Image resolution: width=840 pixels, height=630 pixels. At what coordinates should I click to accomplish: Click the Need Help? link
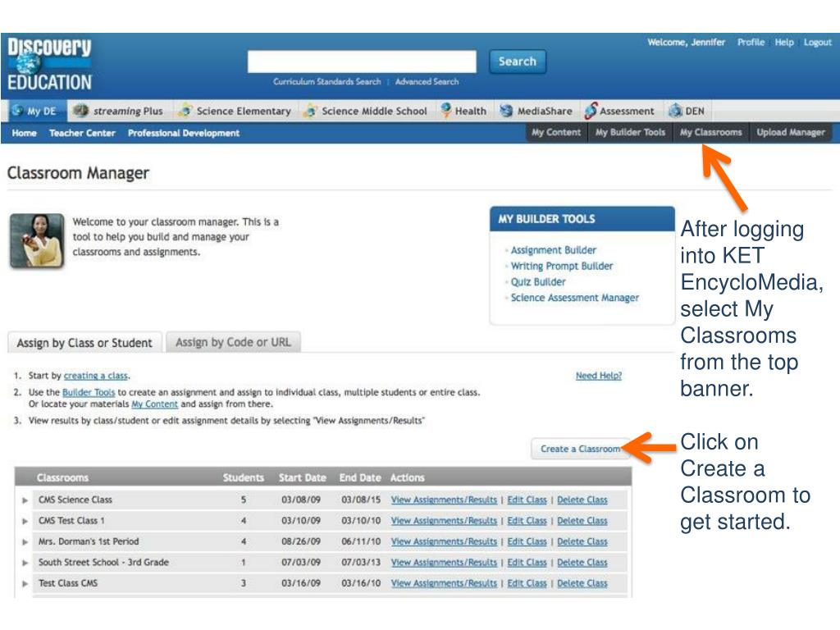(x=598, y=376)
